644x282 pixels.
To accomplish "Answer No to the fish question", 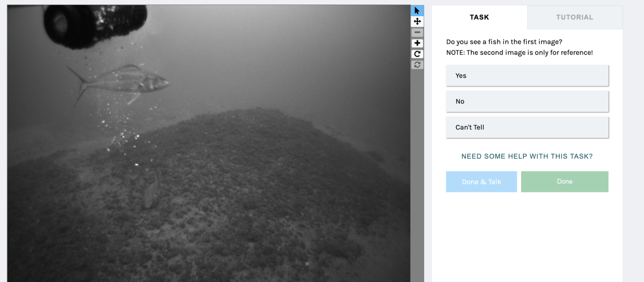I will coord(527,101).
